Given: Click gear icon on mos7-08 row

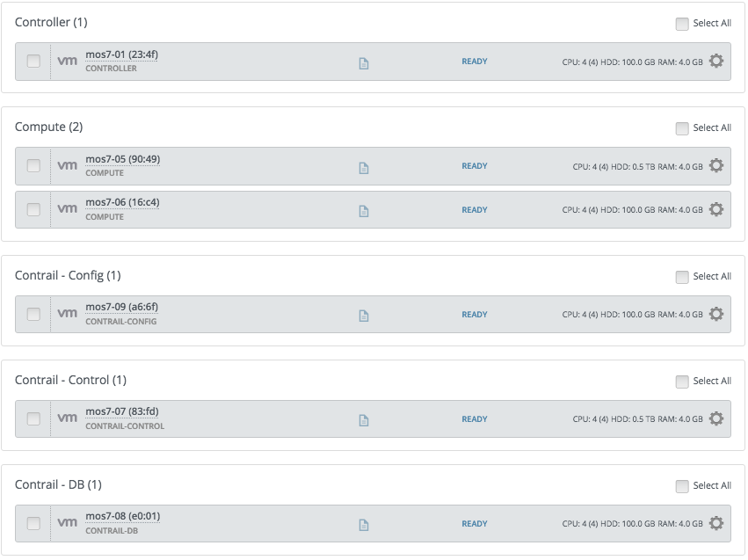Looking at the screenshot, I should pos(716,523).
